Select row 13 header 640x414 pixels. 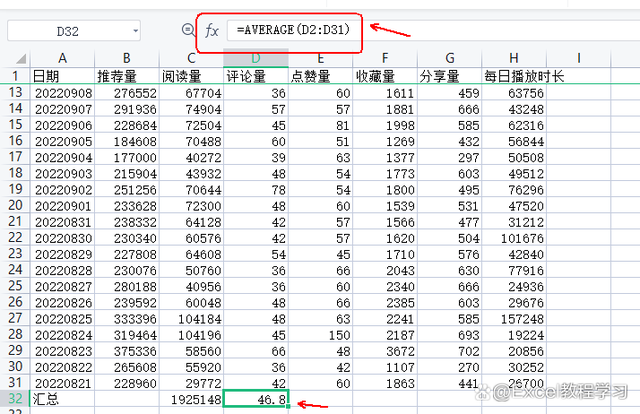(x=15, y=93)
